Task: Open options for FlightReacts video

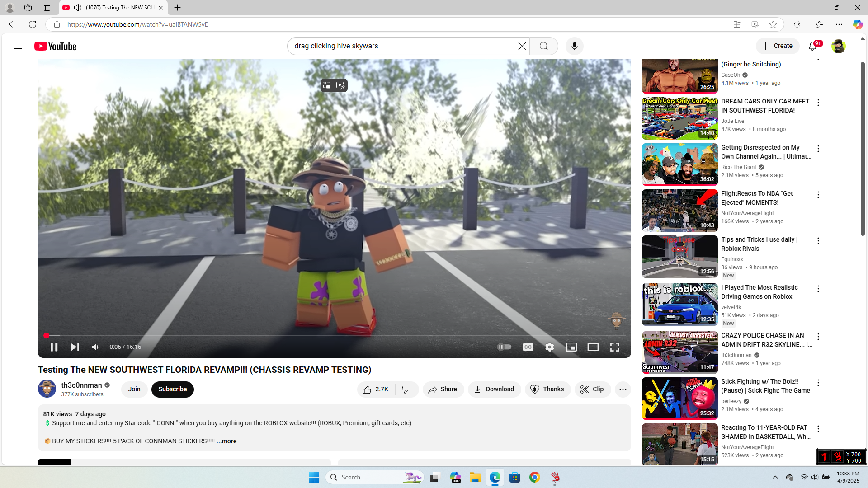Action: pos(818,195)
